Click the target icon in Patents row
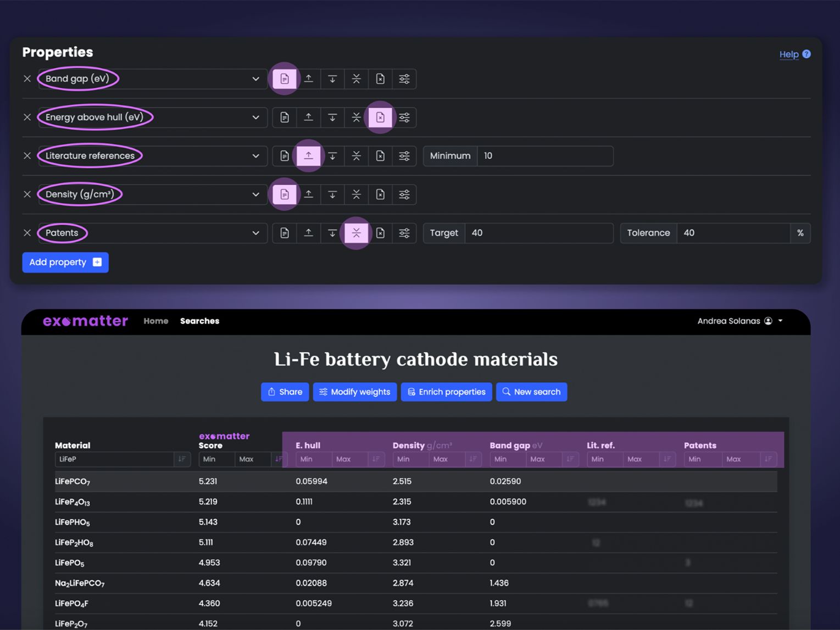The width and height of the screenshot is (840, 630). (356, 233)
